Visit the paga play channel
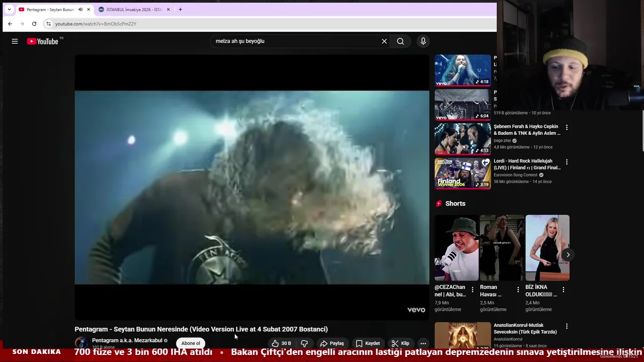The image size is (644, 362). pos(502,141)
